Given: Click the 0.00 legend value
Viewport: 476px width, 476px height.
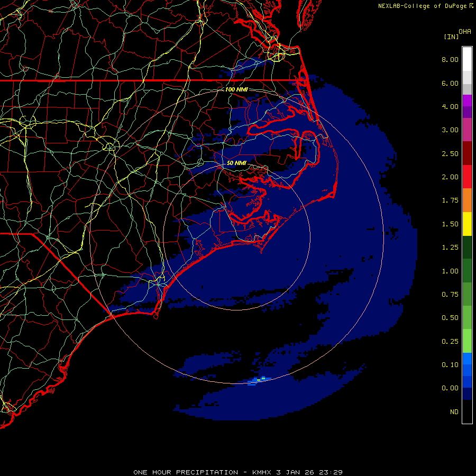Looking at the screenshot, I should pyautogui.click(x=450, y=388).
